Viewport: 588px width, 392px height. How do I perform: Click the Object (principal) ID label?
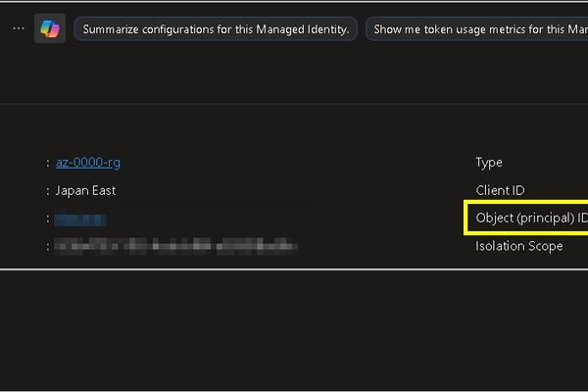(531, 218)
